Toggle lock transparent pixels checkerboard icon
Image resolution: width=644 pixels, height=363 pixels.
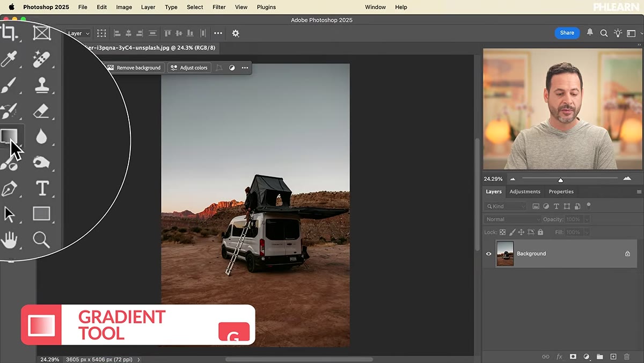pos(503,233)
